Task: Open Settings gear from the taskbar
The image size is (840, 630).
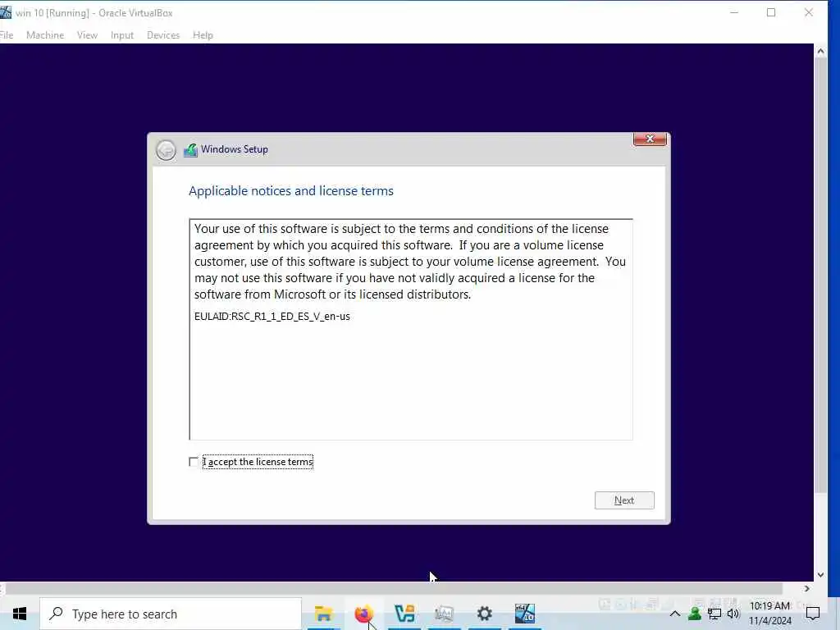Action: click(484, 614)
